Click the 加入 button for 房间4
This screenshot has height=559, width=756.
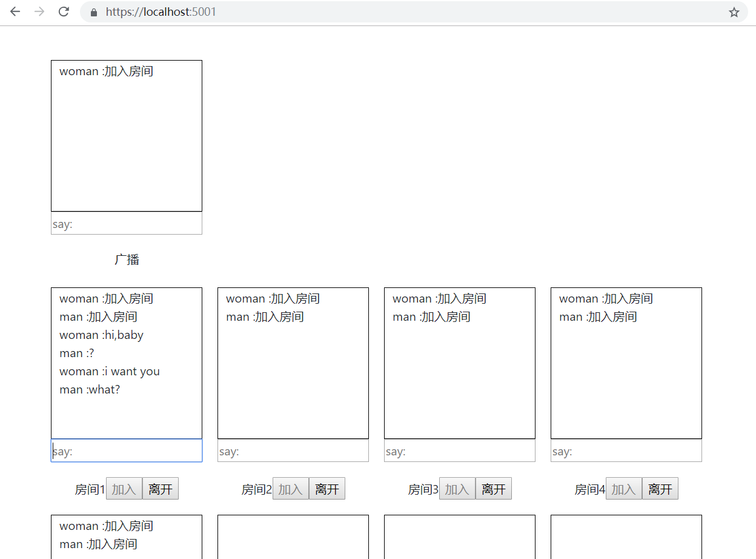click(624, 489)
